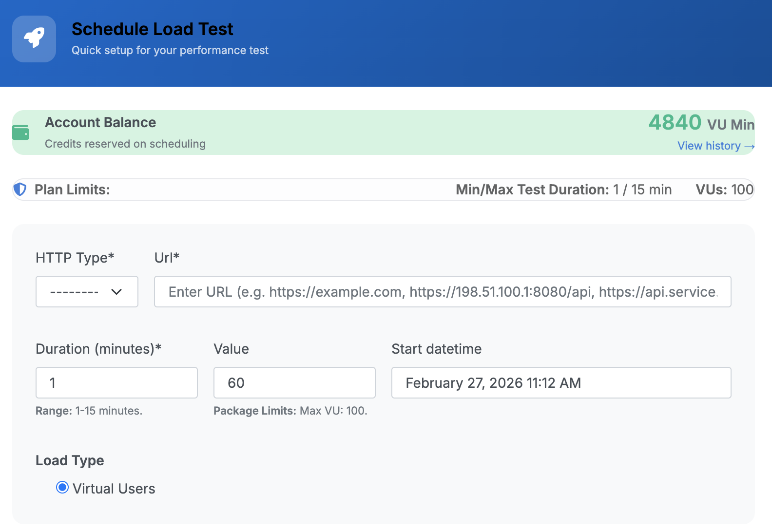Click the Url* label

(x=167, y=258)
